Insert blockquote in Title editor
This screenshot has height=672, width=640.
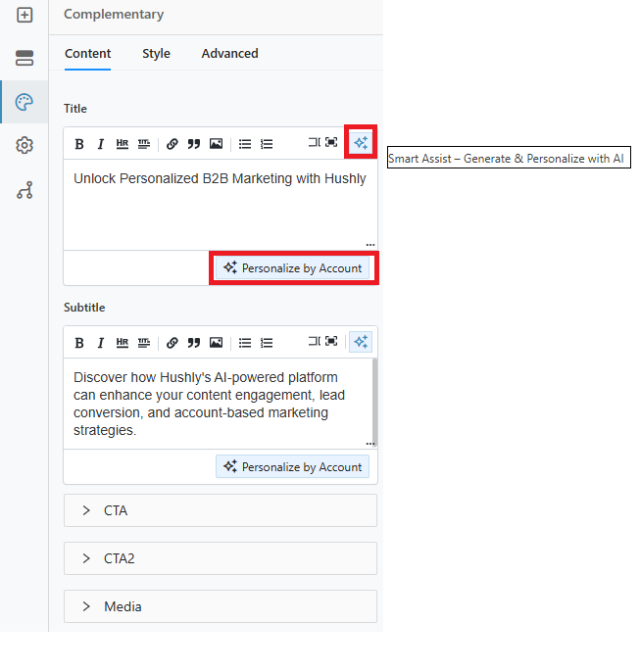click(x=194, y=144)
